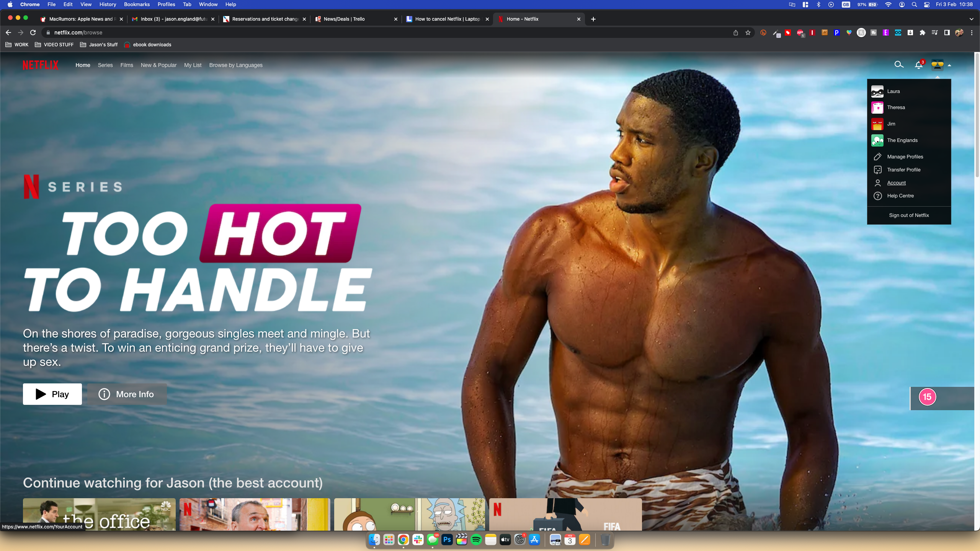Sign out of Netflix
This screenshot has height=551, width=980.
point(909,215)
